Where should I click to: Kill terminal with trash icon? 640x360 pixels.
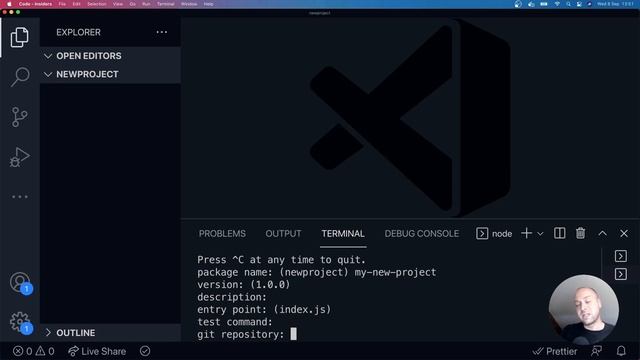(x=580, y=233)
